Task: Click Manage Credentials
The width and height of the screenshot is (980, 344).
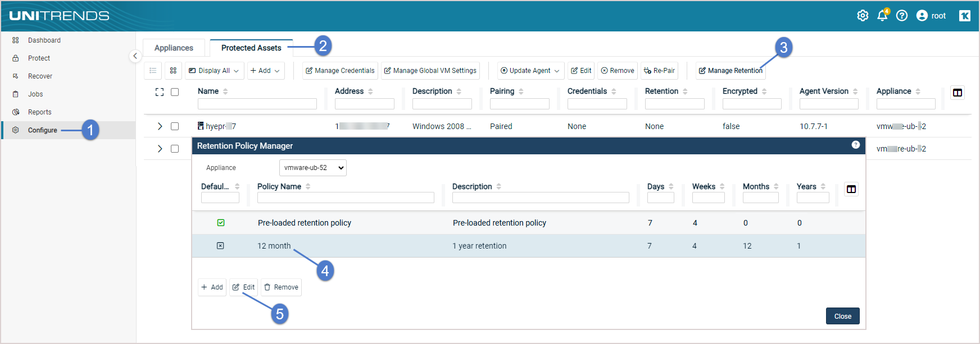Action: tap(340, 71)
